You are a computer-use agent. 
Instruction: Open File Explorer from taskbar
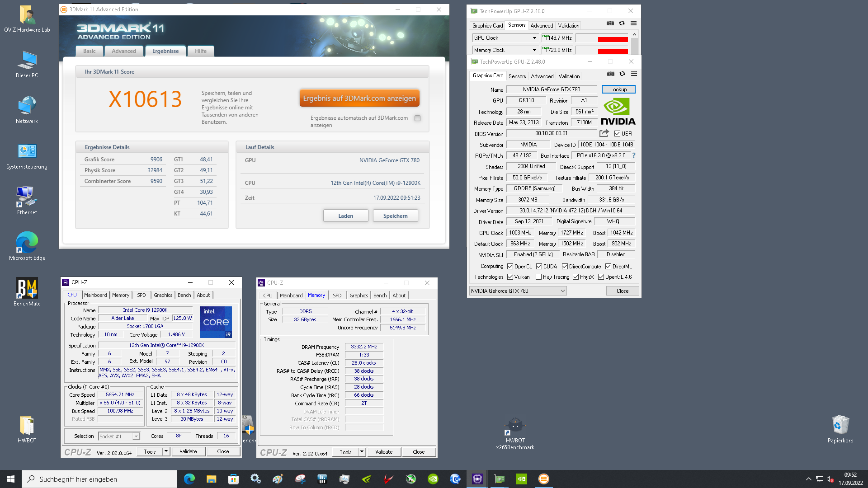211,479
